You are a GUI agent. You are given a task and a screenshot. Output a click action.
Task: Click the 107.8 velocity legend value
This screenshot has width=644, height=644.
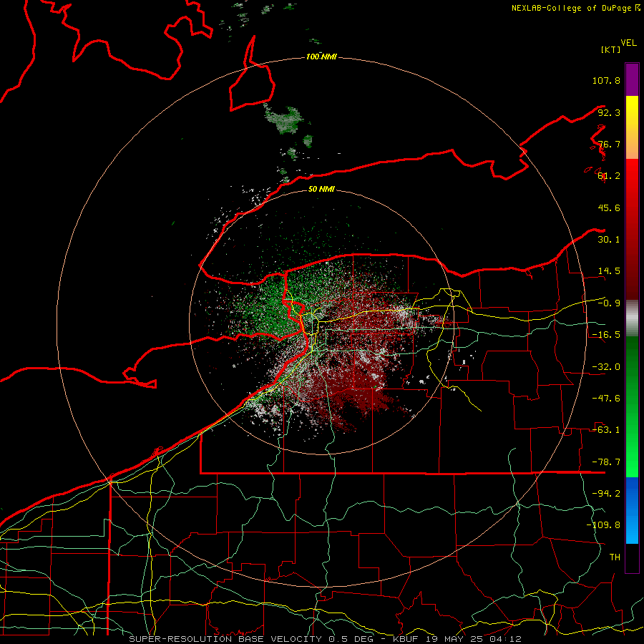click(x=606, y=80)
